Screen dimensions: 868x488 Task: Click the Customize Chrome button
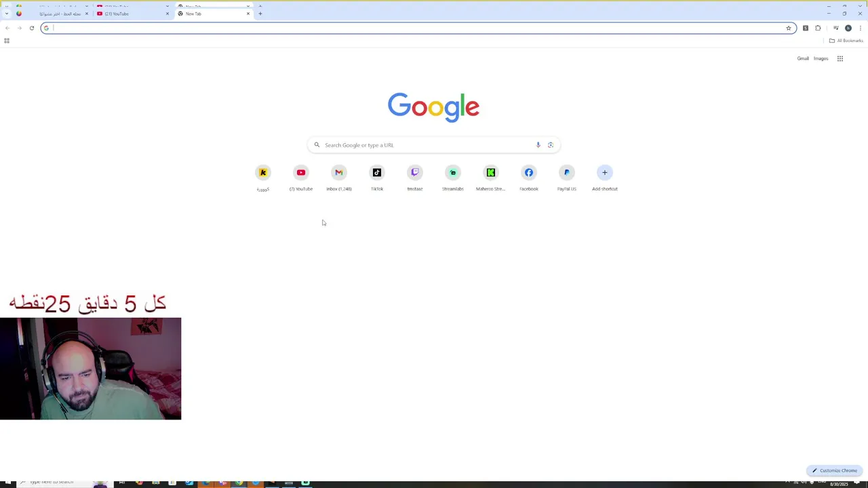pos(835,470)
